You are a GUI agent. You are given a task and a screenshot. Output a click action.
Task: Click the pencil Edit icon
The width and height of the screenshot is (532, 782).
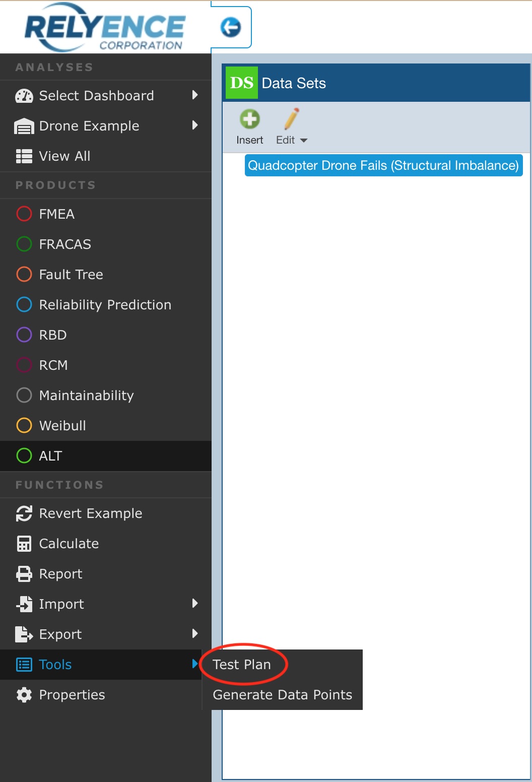tap(291, 120)
